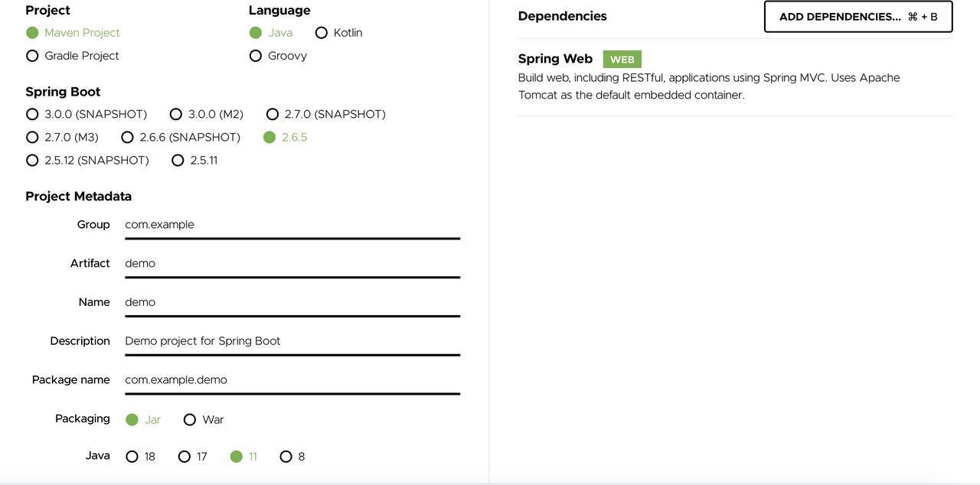Screen dimensions: 980x485
Task: Pick Spring Boot 3.0.0 (SNAPSHOT) version
Action: click(32, 114)
